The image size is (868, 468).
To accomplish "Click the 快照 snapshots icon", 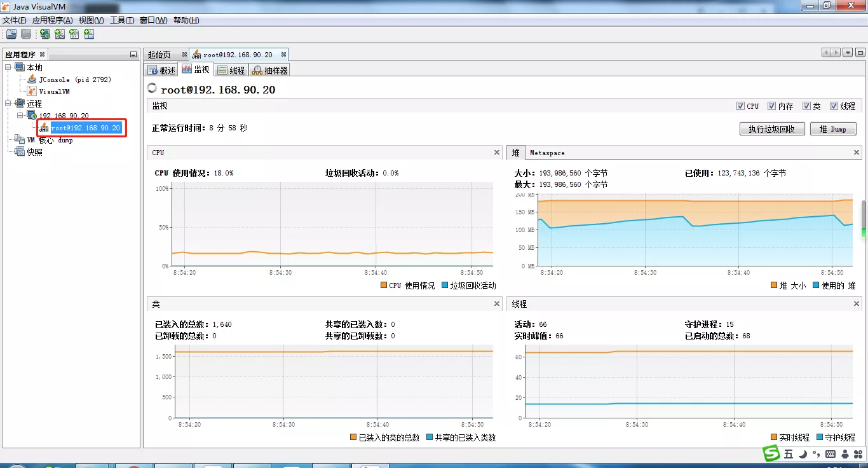I will pyautogui.click(x=20, y=152).
